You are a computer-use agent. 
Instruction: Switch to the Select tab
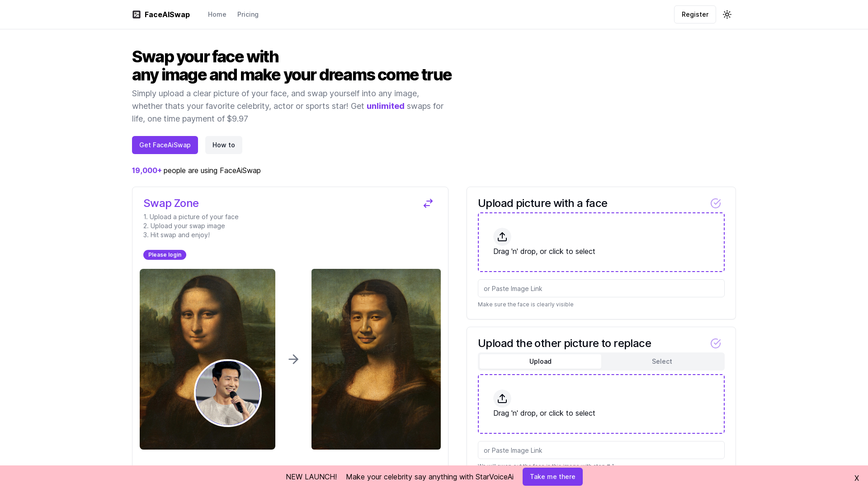(x=662, y=361)
